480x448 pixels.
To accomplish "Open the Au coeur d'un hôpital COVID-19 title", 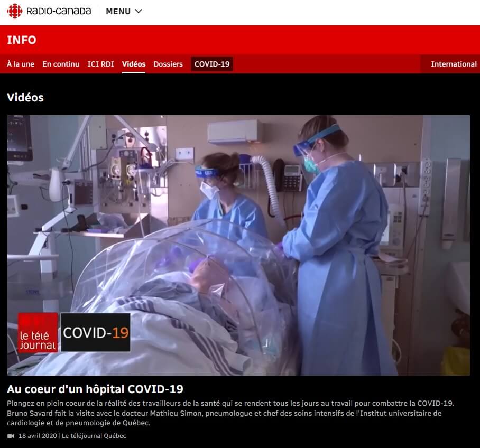I will 95,389.
